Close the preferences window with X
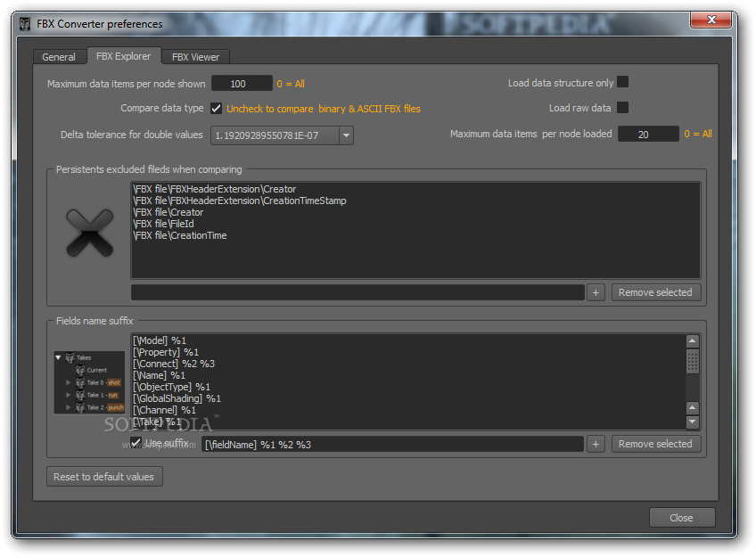The height and width of the screenshot is (557, 756). tap(711, 20)
